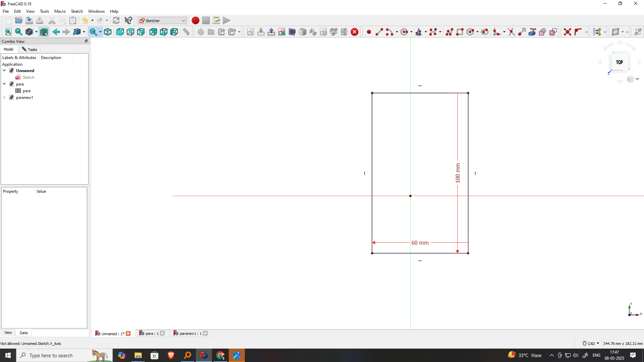Image resolution: width=644 pixels, height=362 pixels.
Task: Switch to the View property tab
Action: pyautogui.click(x=8, y=333)
